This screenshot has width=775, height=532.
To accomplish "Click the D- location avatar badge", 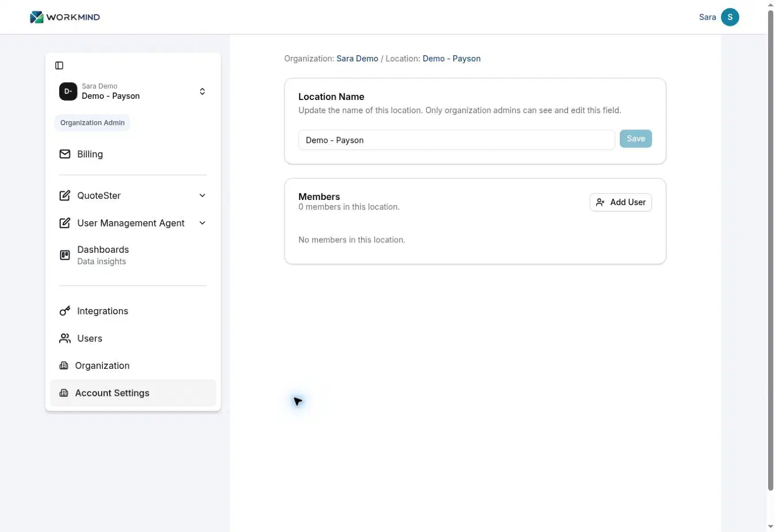I will coord(68,91).
